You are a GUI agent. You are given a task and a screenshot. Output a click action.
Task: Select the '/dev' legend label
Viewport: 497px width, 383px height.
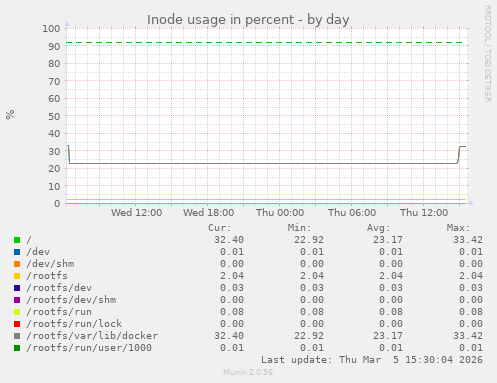(x=38, y=252)
